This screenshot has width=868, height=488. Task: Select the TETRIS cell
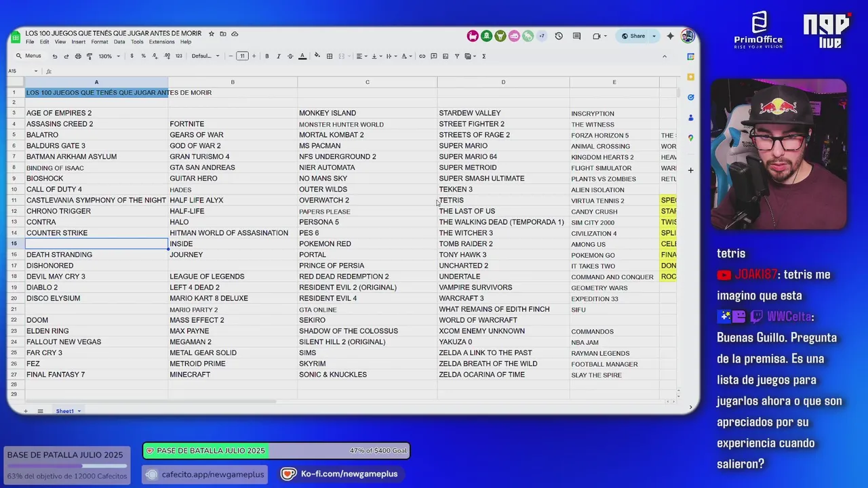point(503,201)
